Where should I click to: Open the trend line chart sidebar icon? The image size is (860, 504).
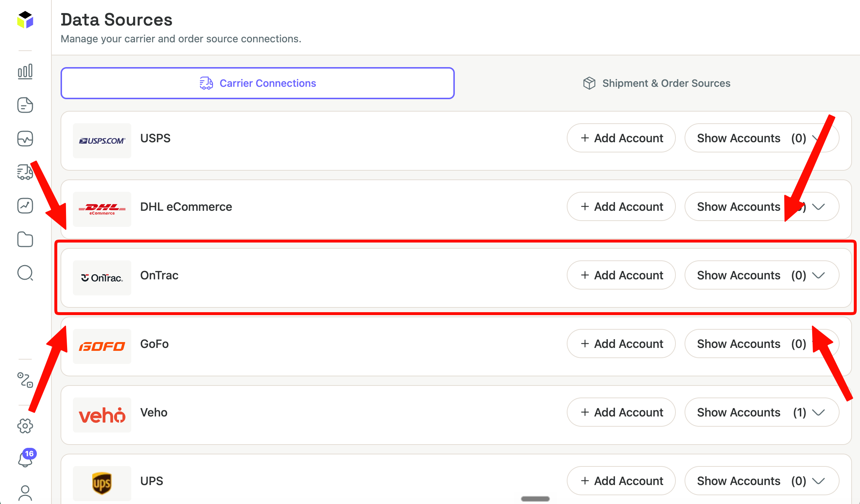click(x=25, y=206)
